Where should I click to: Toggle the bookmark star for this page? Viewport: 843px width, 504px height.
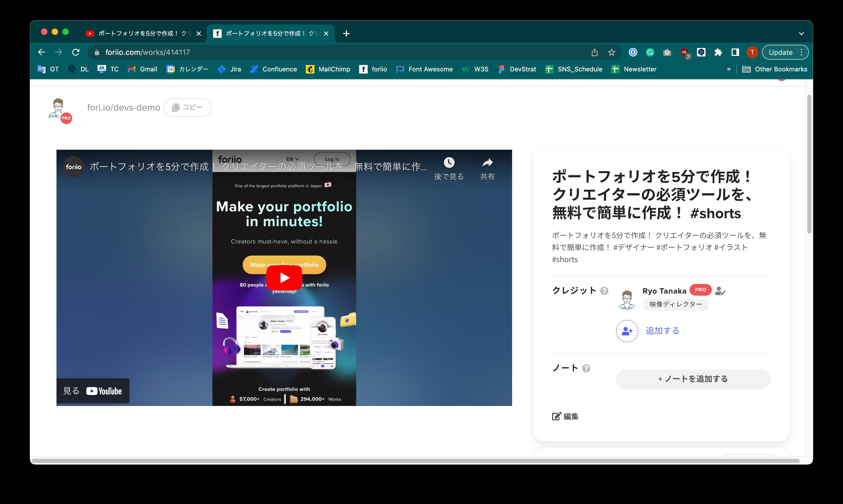(x=611, y=52)
